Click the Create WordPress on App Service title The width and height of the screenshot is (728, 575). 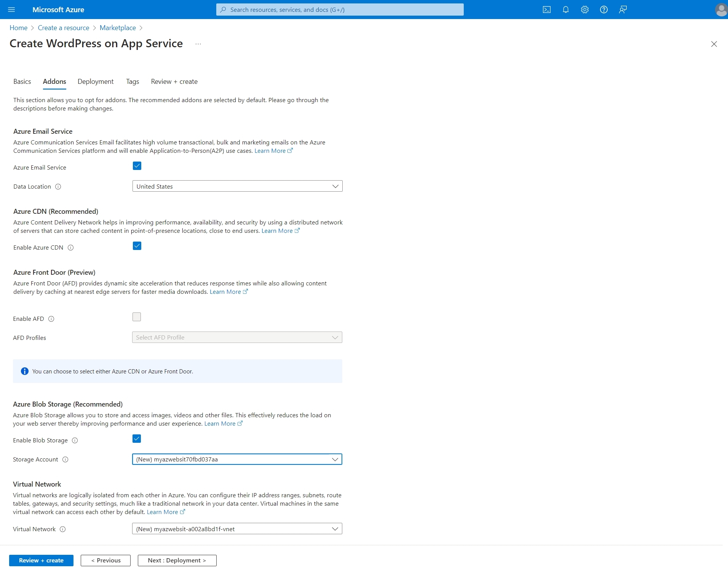click(96, 43)
